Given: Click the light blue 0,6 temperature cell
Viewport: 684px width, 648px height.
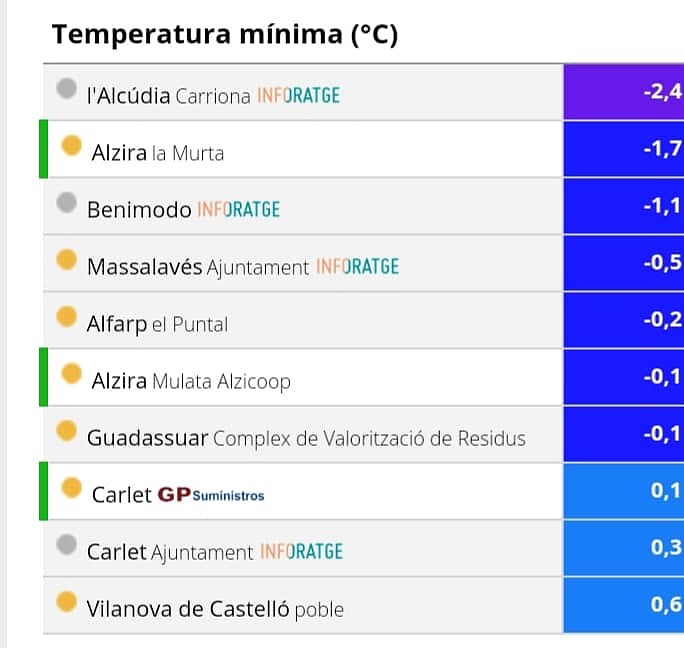Looking at the screenshot, I should coord(624,605).
